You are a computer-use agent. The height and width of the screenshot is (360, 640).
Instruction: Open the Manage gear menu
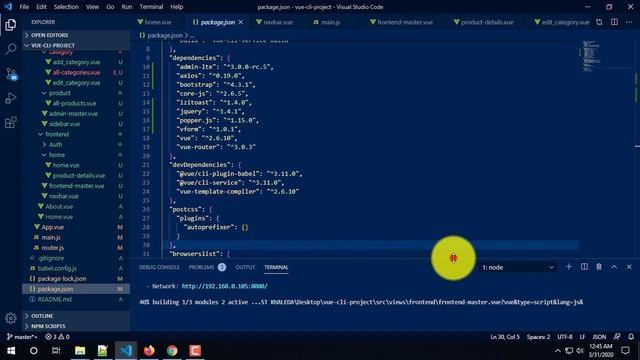coord(11,318)
